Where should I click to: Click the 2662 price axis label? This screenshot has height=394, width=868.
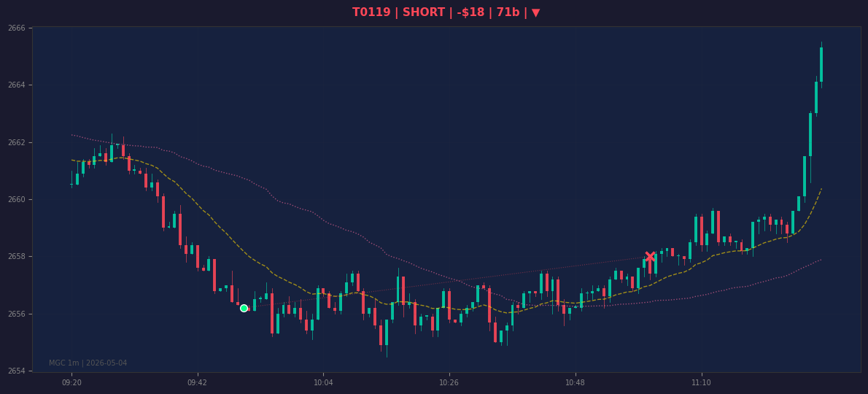click(17, 142)
